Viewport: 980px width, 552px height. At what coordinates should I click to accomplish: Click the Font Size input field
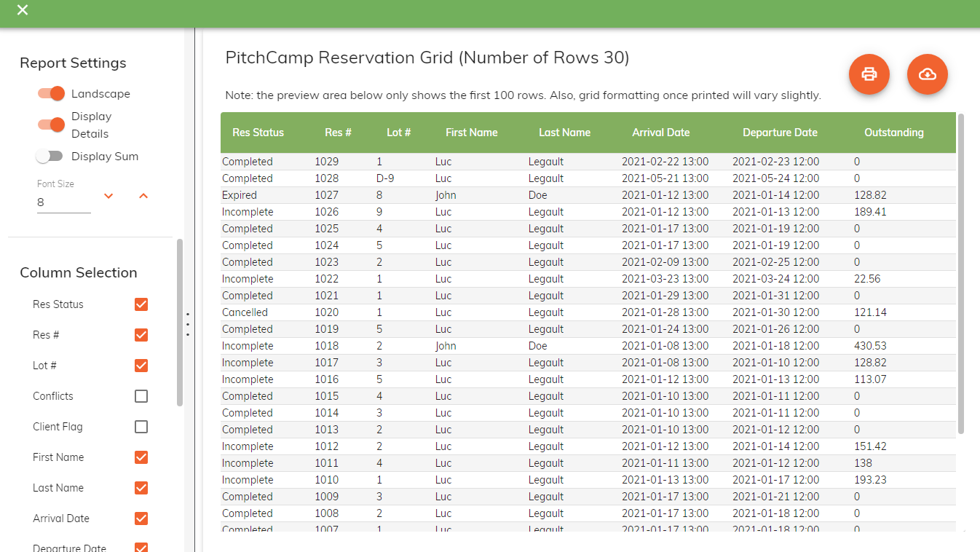(x=64, y=202)
